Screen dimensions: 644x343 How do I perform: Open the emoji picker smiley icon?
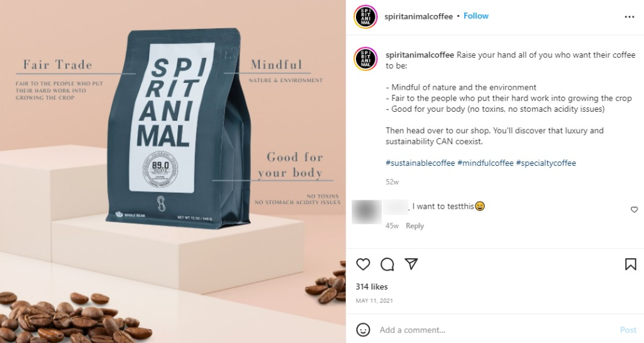363,330
